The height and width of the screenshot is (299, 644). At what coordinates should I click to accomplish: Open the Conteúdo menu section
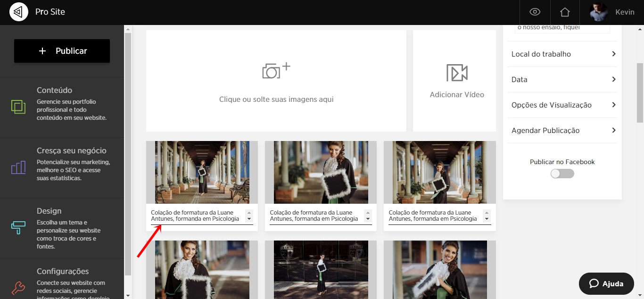62,107
